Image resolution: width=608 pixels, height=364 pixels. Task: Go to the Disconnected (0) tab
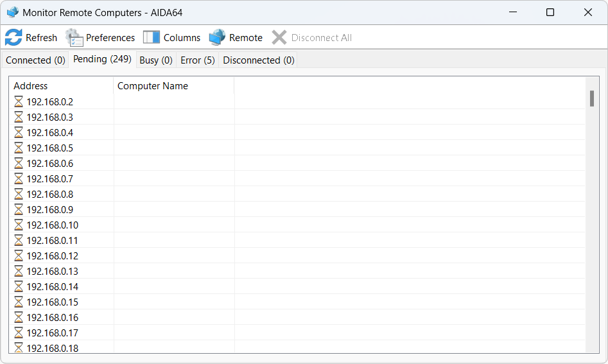pos(259,60)
